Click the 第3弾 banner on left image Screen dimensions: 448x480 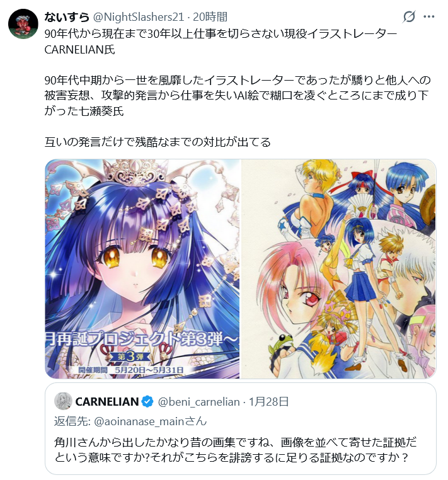[131, 357]
